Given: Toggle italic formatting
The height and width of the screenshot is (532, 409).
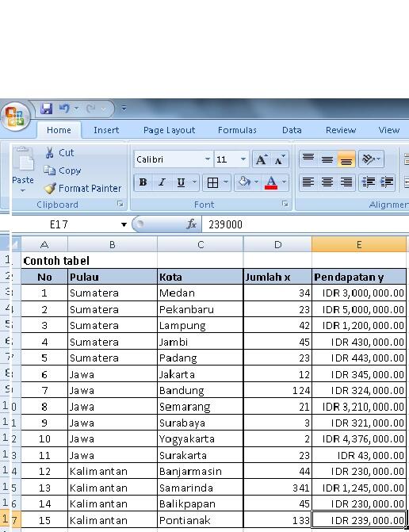Looking at the screenshot, I should coord(162,182).
